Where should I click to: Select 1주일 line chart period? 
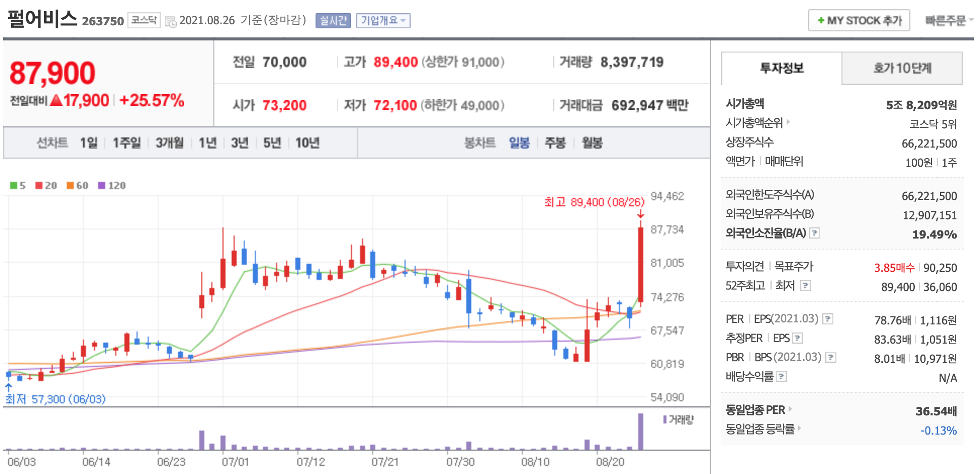[126, 143]
